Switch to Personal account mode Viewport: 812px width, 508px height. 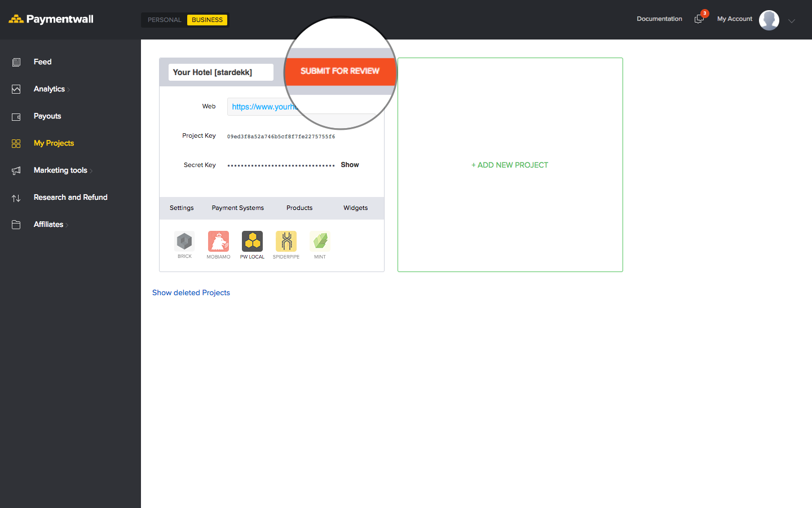tap(164, 20)
